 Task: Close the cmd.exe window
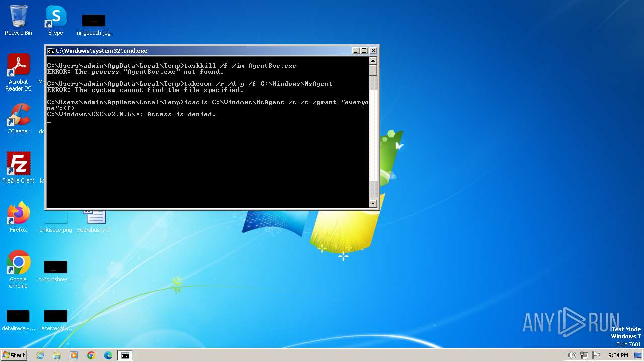373,51
